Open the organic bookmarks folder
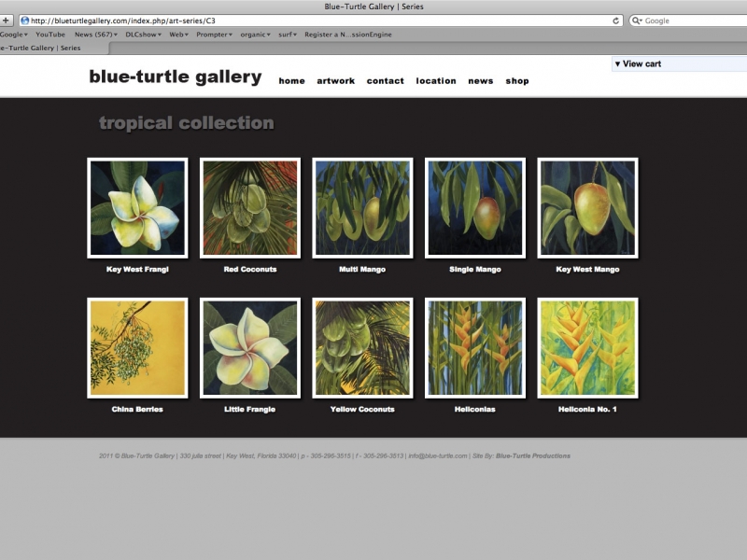The width and height of the screenshot is (747, 560). click(x=255, y=35)
